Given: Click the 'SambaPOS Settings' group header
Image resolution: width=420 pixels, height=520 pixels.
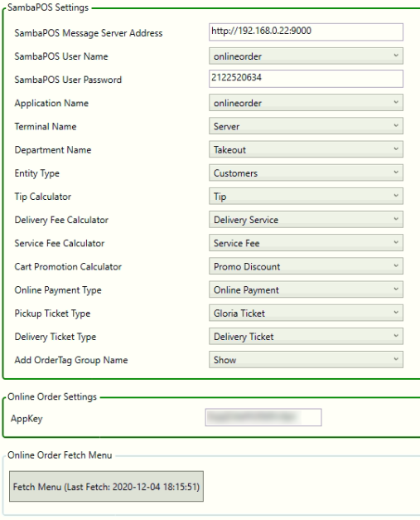Looking at the screenshot, I should tap(48, 7).
